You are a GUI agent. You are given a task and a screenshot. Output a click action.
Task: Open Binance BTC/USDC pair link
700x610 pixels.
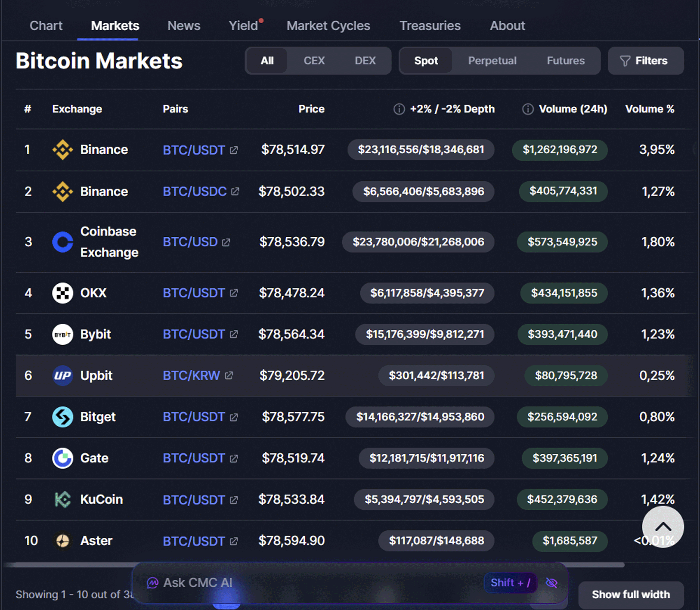(x=195, y=191)
